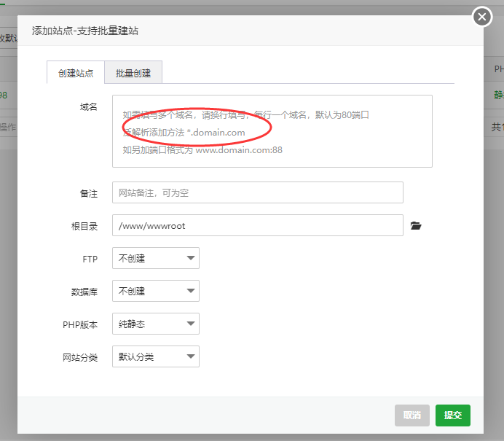Expand the 数据库 dropdown
The image size is (504, 441).
point(156,291)
